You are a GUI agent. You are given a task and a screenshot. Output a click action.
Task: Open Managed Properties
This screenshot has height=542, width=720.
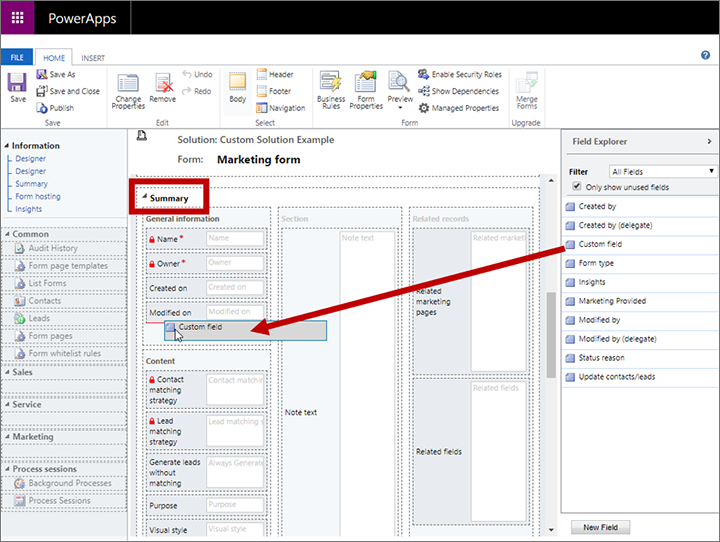pos(458,108)
